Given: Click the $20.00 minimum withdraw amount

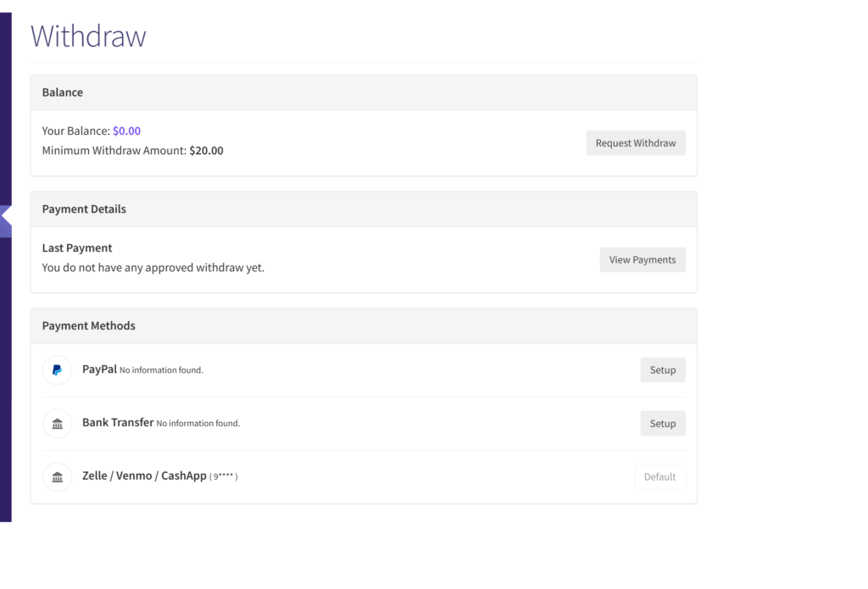Looking at the screenshot, I should 207,151.
